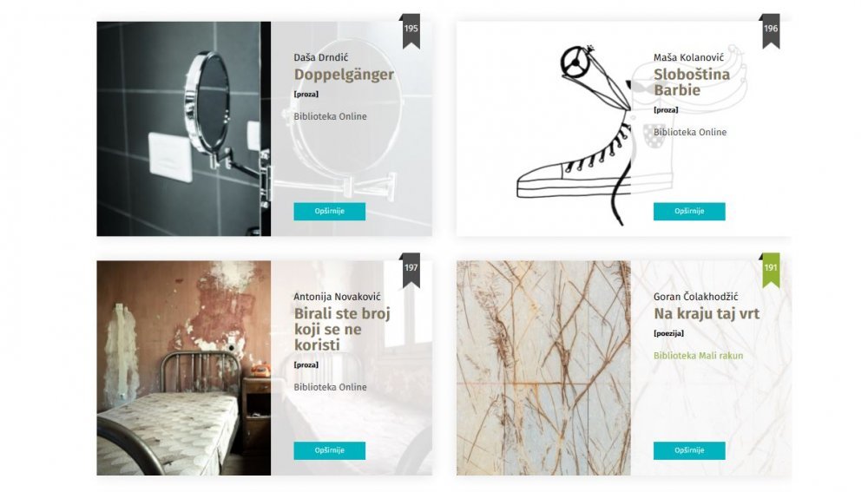Click the green Biblioteka Mali rakun link
The height and width of the screenshot is (492, 868).
click(698, 356)
